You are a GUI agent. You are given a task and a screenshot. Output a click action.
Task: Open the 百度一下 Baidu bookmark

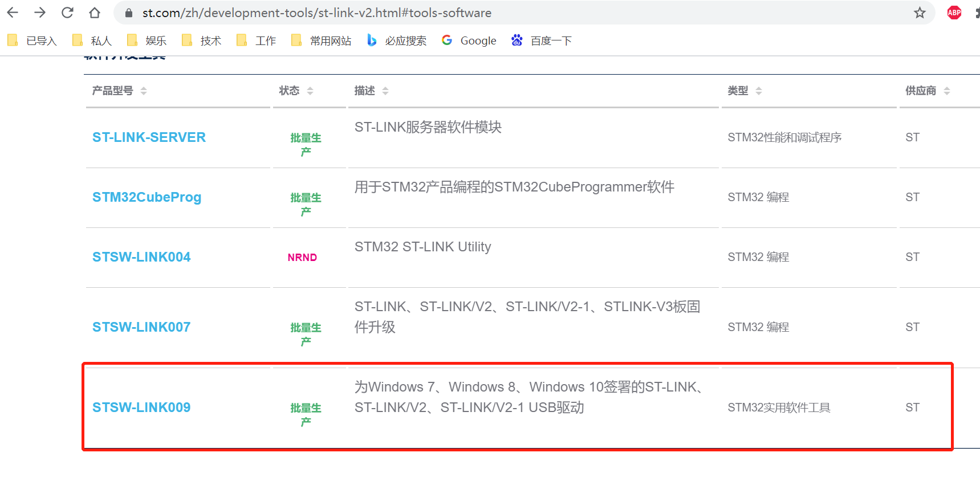542,40
